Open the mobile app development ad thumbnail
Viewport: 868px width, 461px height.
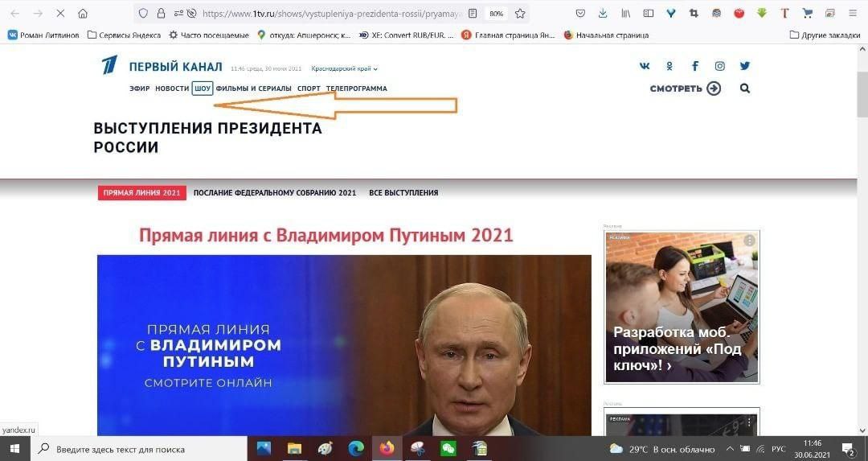point(682,307)
